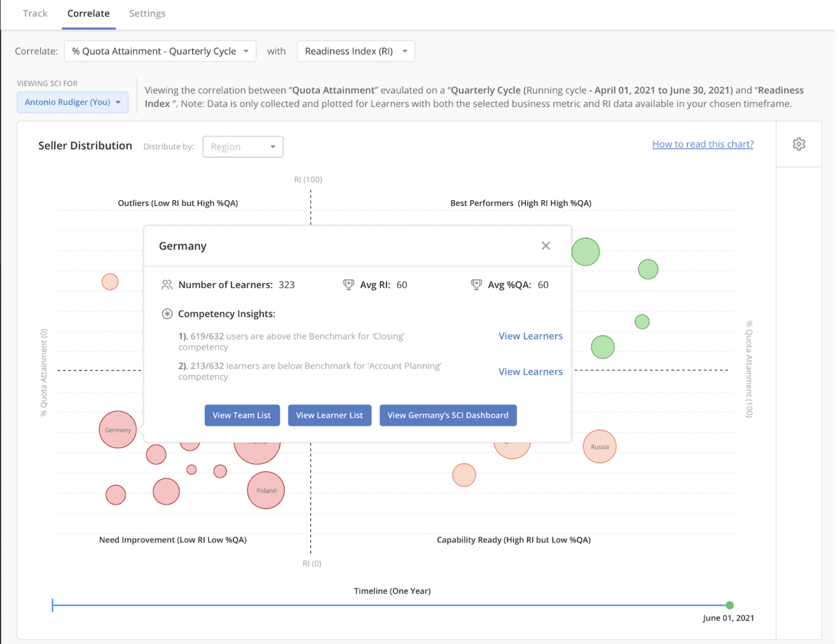This screenshot has height=644, width=839.
Task: Change viewer using the 'Antonio Rudiger (You)' dropdown
Action: click(72, 102)
